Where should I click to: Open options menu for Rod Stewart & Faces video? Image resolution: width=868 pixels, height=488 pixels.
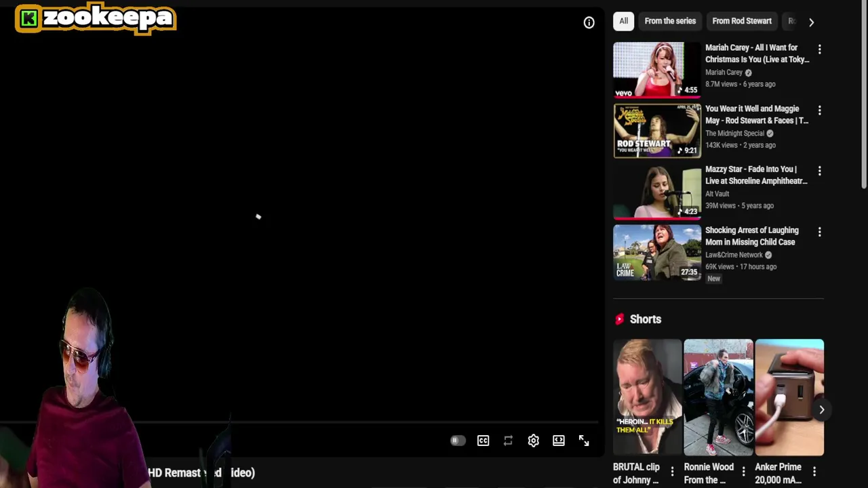pyautogui.click(x=819, y=110)
